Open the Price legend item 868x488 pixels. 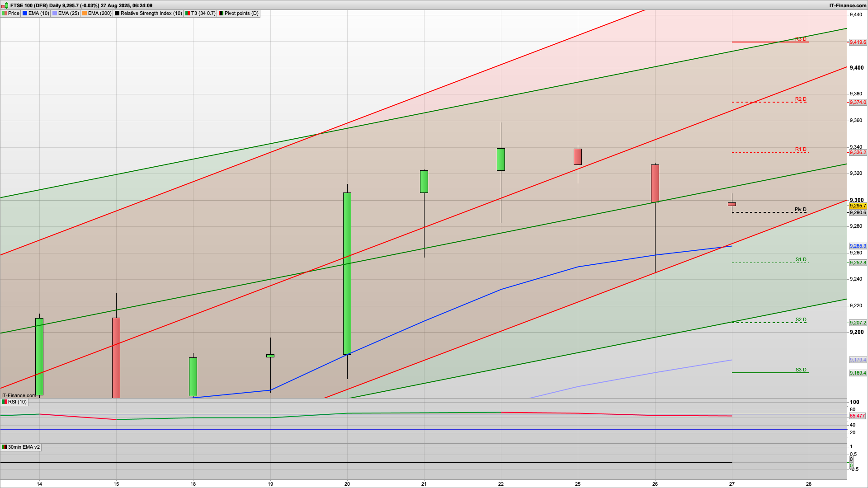point(11,14)
